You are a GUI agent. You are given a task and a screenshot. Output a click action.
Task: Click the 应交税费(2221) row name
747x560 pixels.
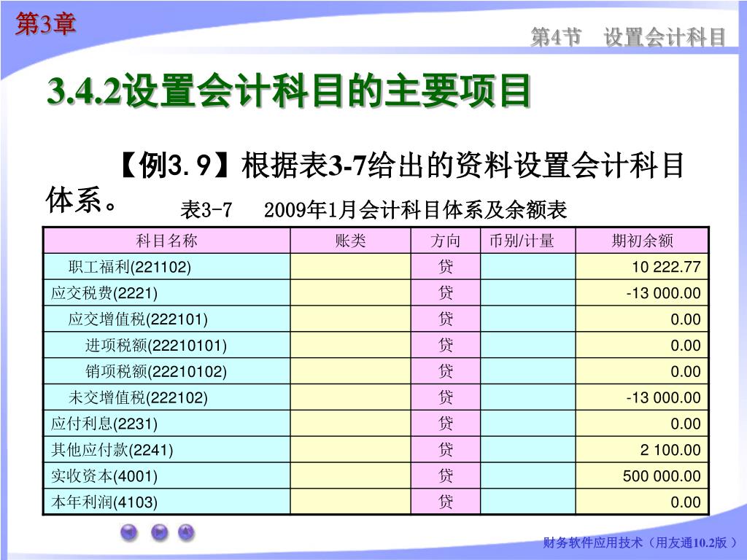click(104, 293)
